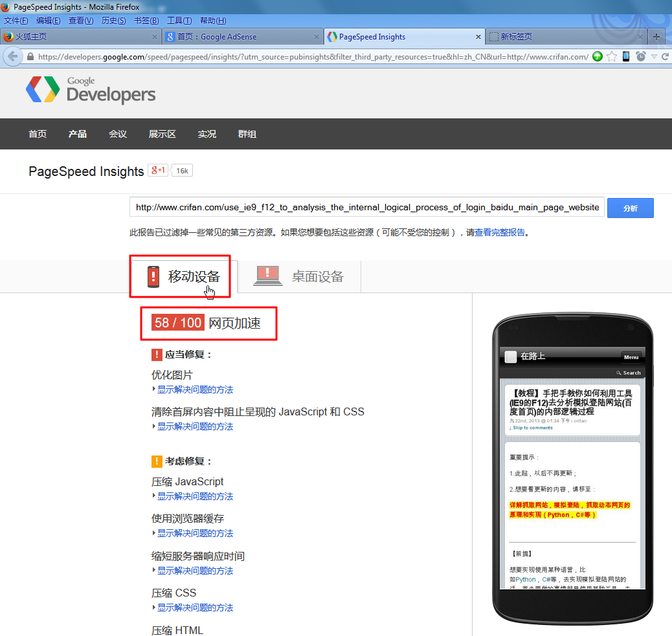Open the 编辑(E) menu
The width and height of the screenshot is (672, 636).
click(x=48, y=21)
